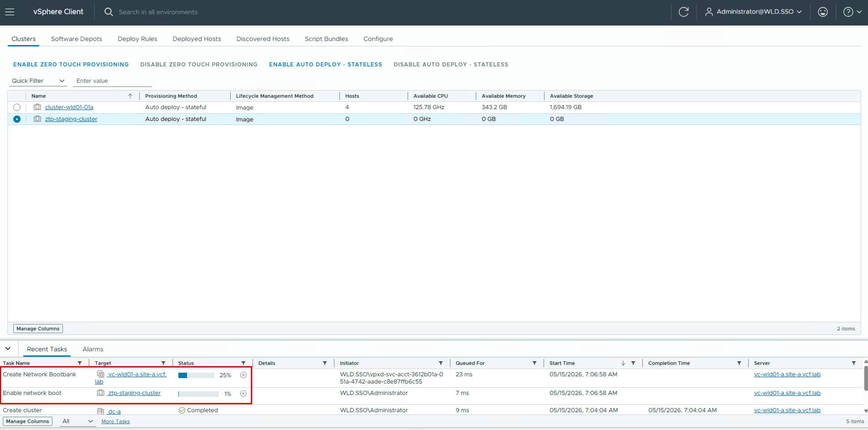Cancel the Enable network boot task
This screenshot has width=868, height=430.
[243, 394]
